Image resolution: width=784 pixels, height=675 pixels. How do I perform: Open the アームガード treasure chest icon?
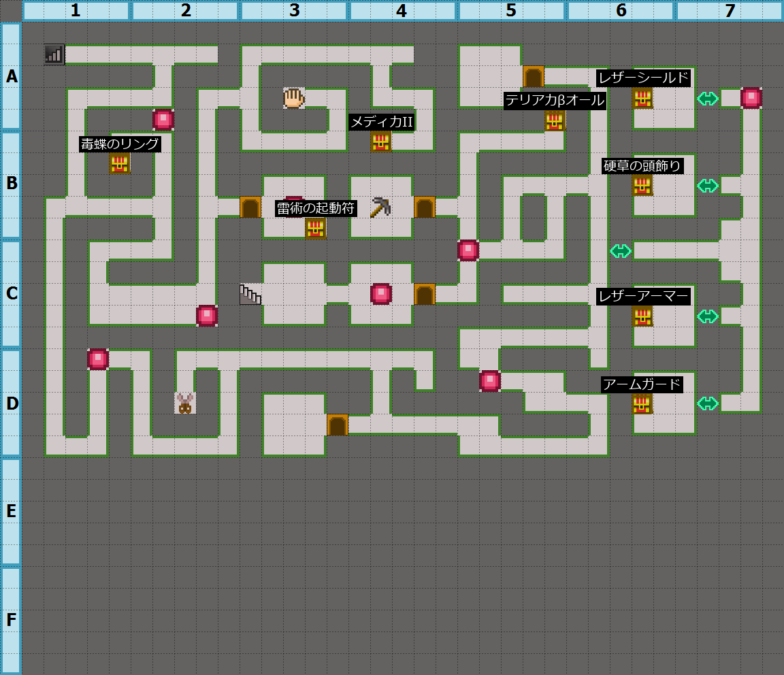click(x=642, y=404)
